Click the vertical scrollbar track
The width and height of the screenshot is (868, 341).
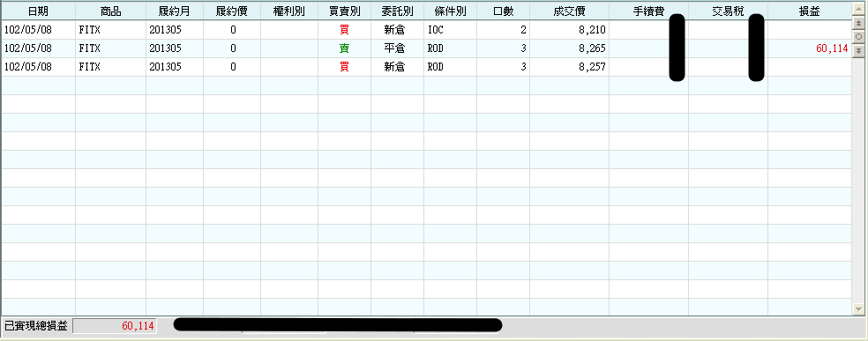pos(858,180)
